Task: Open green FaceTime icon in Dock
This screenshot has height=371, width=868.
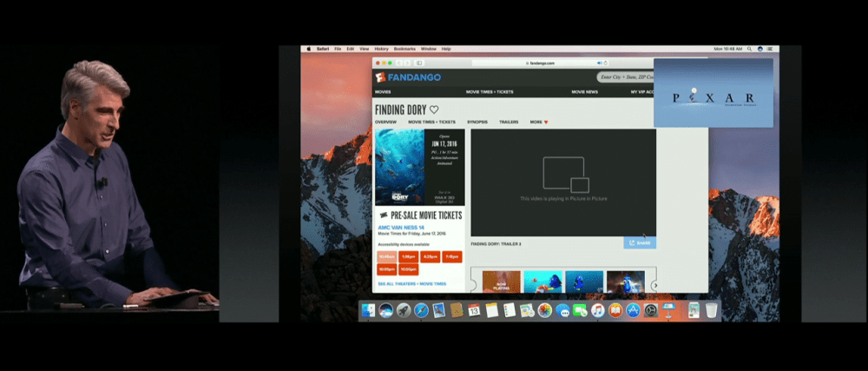Action: tap(580, 311)
